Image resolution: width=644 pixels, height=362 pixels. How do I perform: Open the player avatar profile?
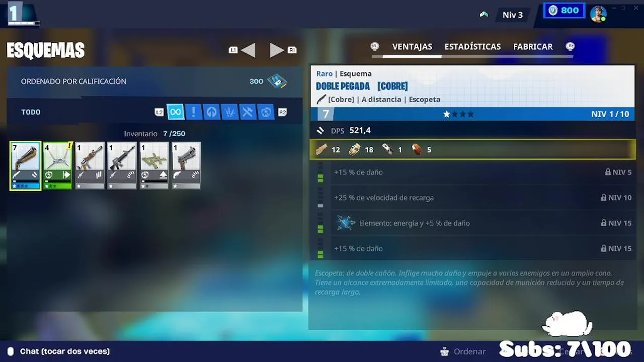click(x=598, y=14)
